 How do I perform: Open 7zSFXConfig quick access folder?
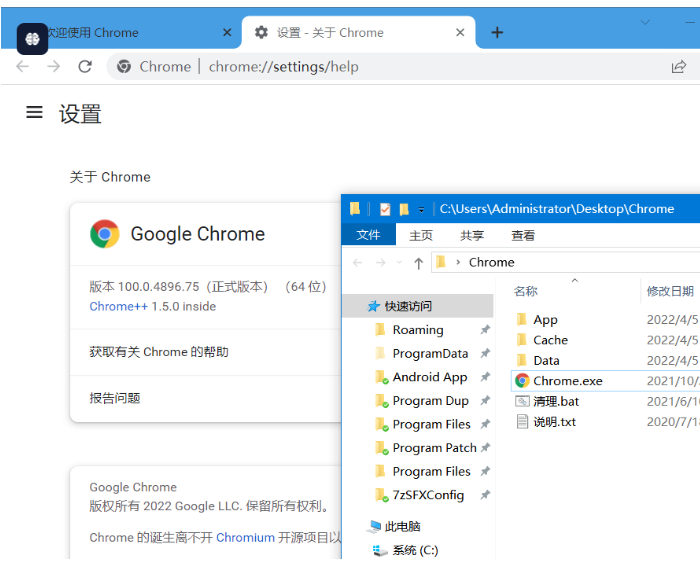pyautogui.click(x=428, y=495)
